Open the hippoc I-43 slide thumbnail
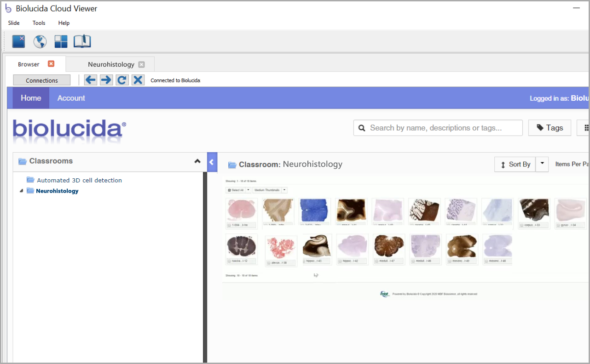 (x=318, y=246)
